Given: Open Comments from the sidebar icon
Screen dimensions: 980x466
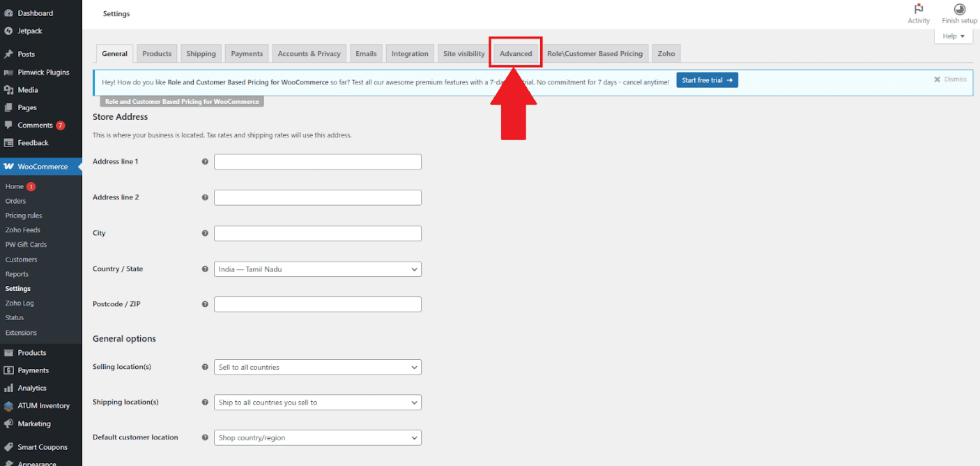Looking at the screenshot, I should (8, 126).
